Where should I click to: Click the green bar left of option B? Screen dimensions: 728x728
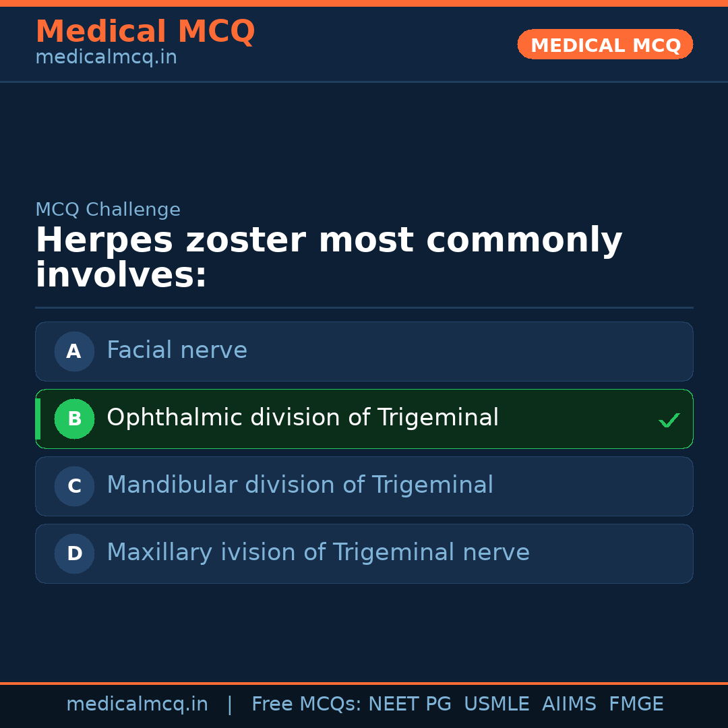[38, 419]
